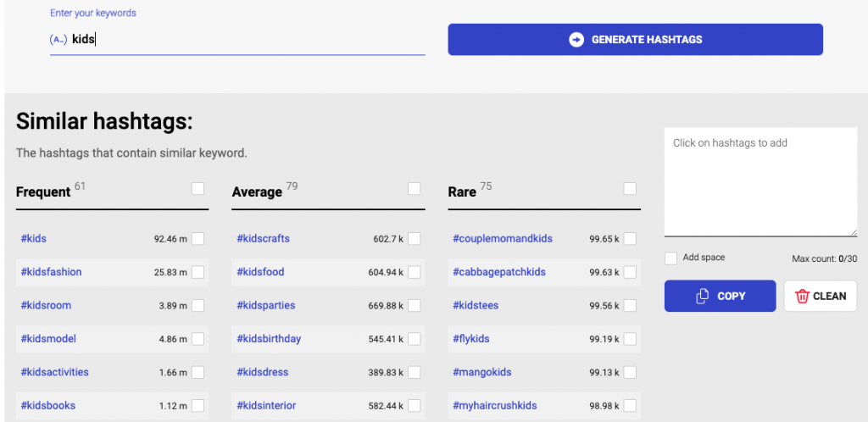Check the #mangokids checkbox

click(x=630, y=372)
